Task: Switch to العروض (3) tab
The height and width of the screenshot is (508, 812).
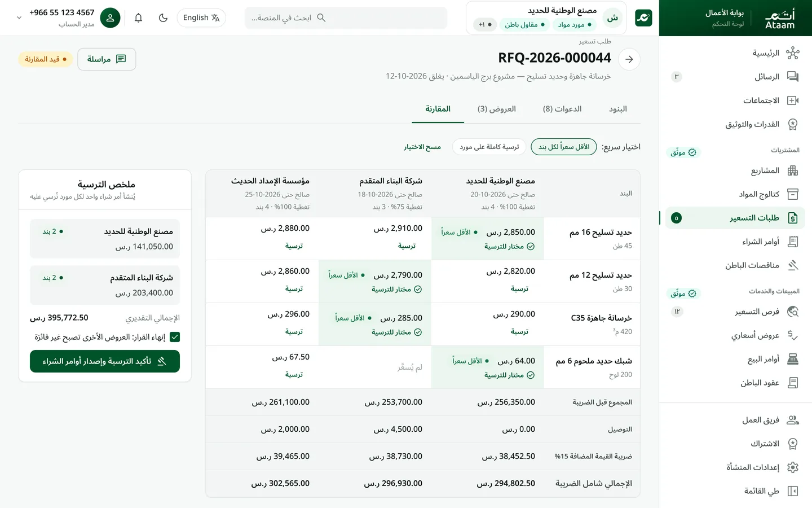Action: [x=497, y=109]
